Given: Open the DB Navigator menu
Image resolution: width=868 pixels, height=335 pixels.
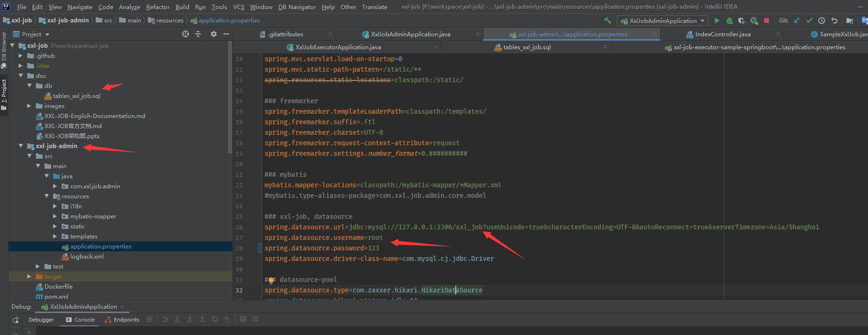Looking at the screenshot, I should pyautogui.click(x=297, y=7).
